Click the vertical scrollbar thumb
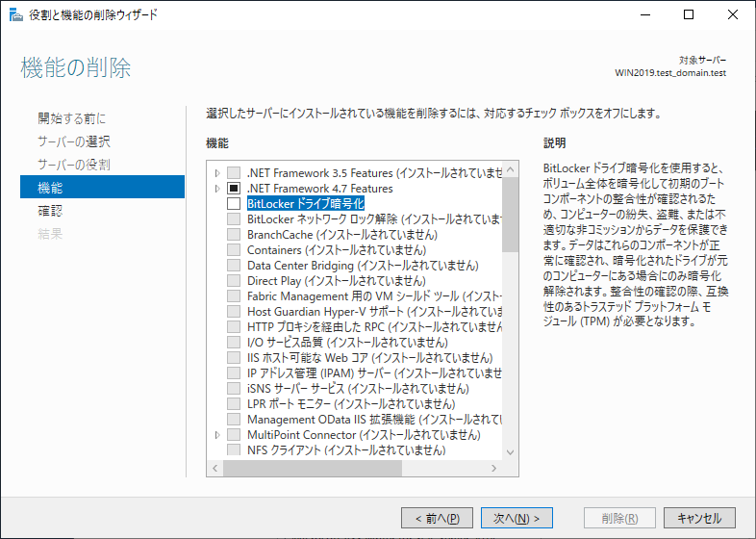756x539 pixels. (510, 215)
